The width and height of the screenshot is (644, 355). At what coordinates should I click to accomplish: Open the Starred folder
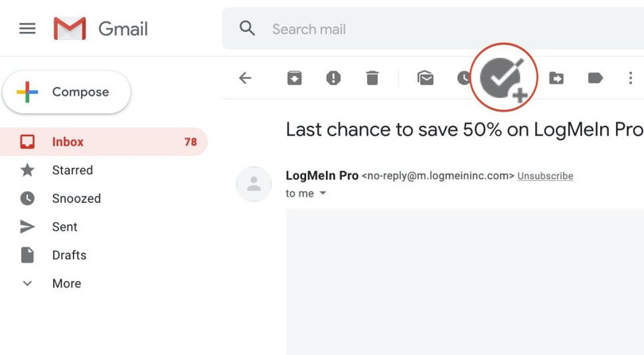tap(72, 170)
